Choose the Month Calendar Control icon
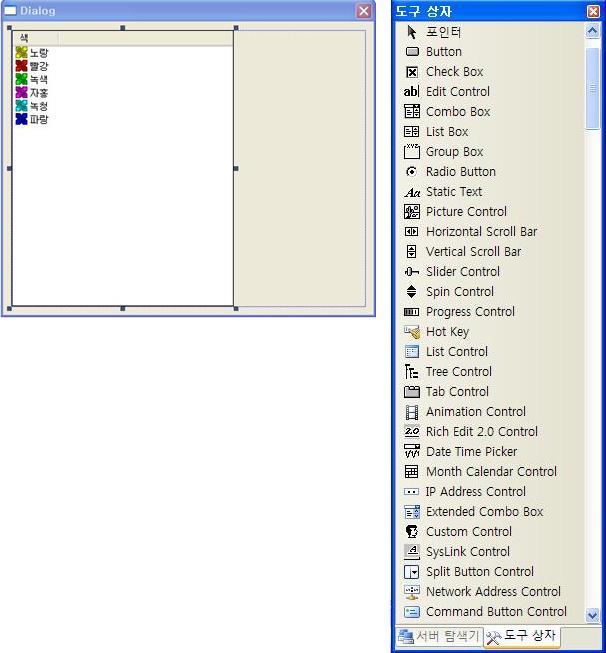The height and width of the screenshot is (653, 606). click(411, 471)
